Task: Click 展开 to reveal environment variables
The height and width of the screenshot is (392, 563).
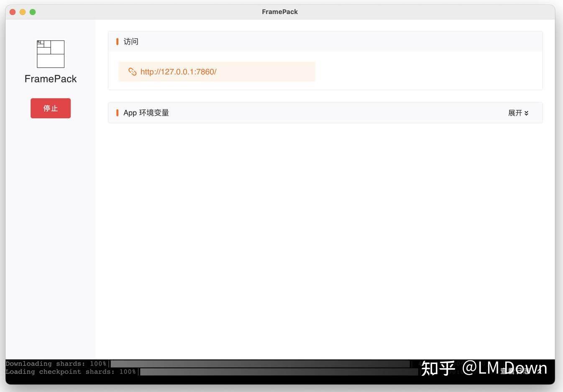Action: [x=514, y=113]
